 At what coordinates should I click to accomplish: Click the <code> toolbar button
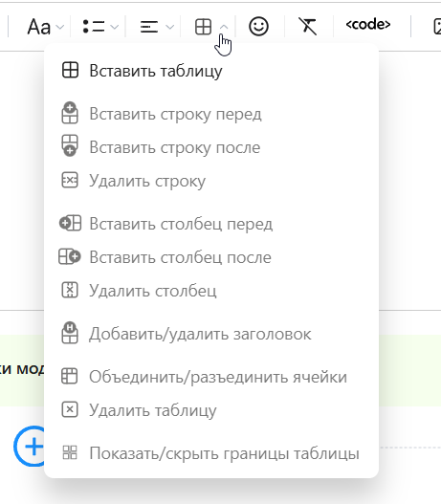point(368,25)
